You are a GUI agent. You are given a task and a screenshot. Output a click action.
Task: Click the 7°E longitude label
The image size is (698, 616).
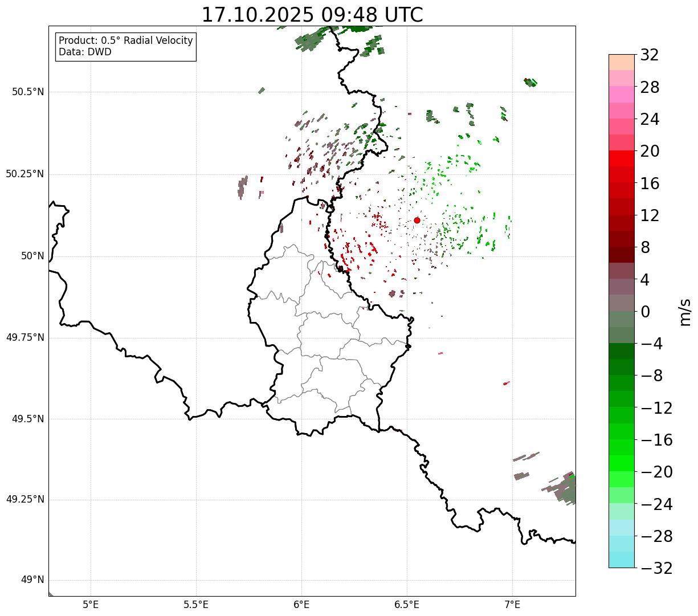(x=512, y=605)
